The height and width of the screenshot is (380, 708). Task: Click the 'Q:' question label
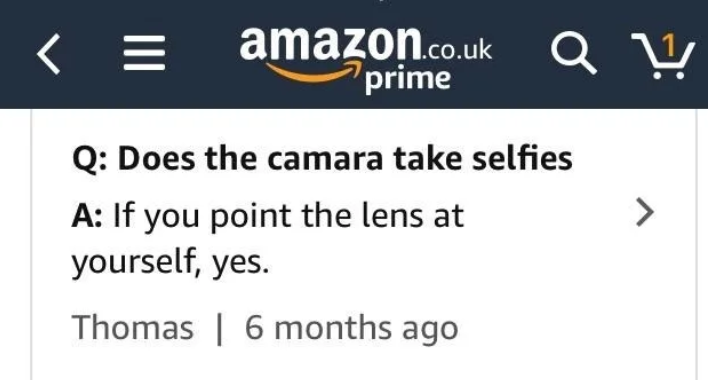click(89, 160)
